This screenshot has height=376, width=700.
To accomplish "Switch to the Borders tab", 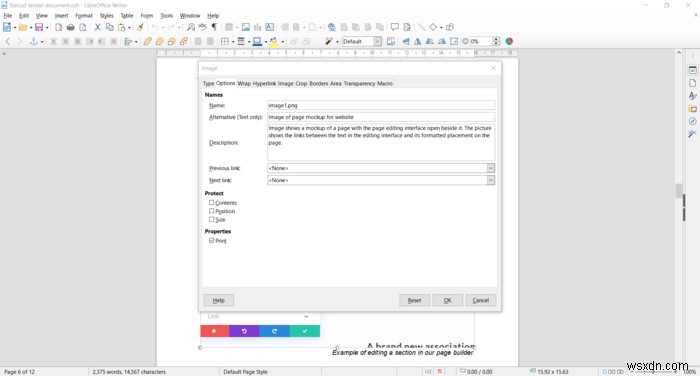I will click(x=319, y=84).
